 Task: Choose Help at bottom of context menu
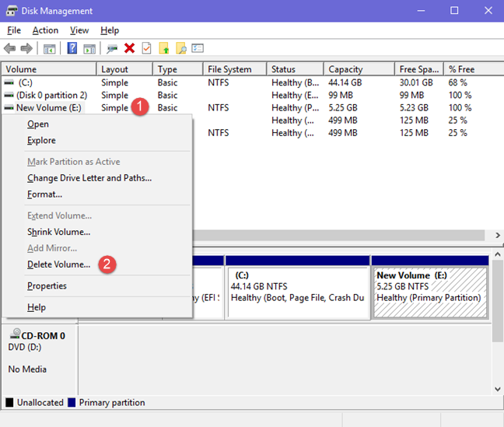click(98, 308)
